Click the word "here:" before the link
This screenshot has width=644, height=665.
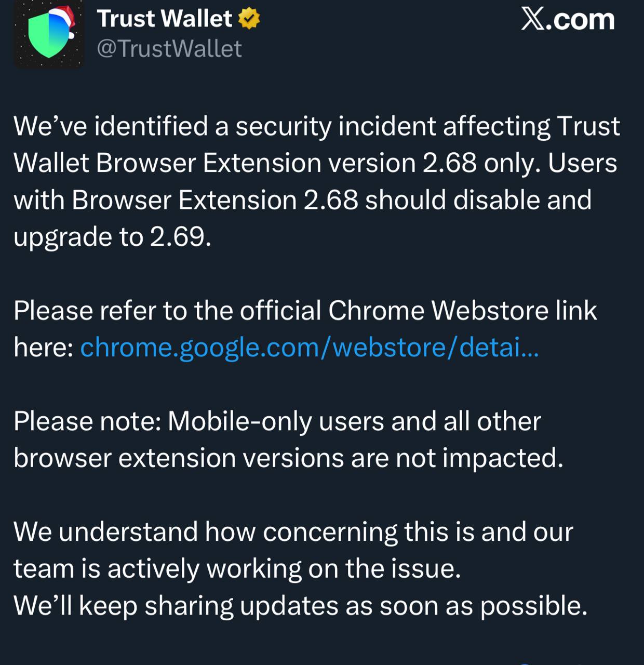43,347
